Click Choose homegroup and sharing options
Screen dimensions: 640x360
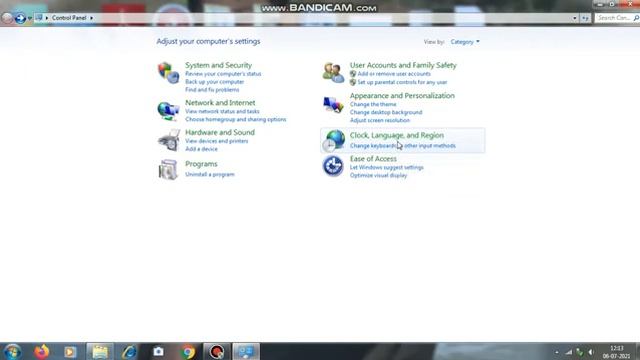click(x=236, y=120)
